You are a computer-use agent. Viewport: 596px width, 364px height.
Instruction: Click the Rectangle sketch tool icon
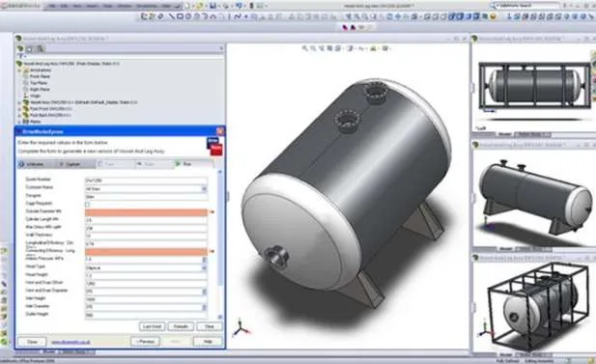point(181,16)
